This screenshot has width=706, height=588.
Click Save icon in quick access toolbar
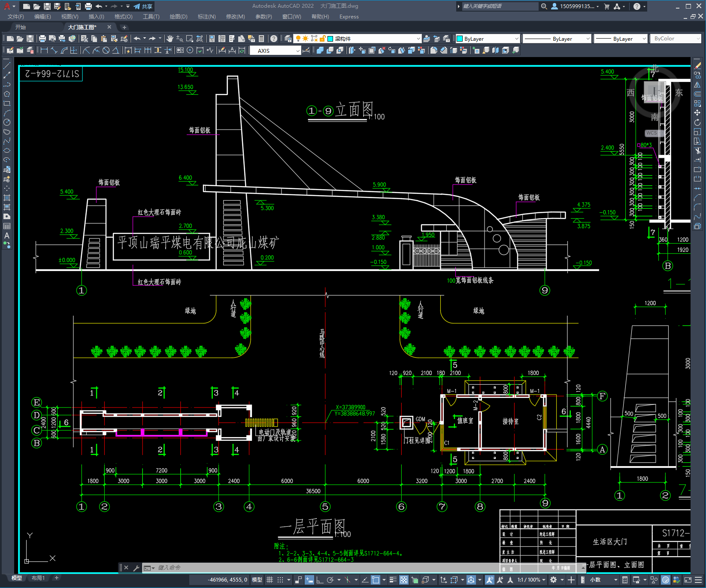click(47, 6)
